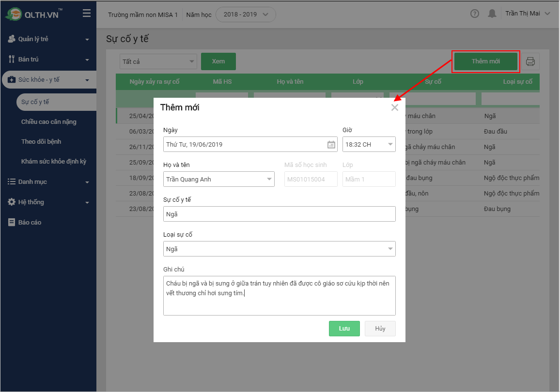Click Họ và tên column header
The height and width of the screenshot is (392, 560).
click(x=290, y=82)
